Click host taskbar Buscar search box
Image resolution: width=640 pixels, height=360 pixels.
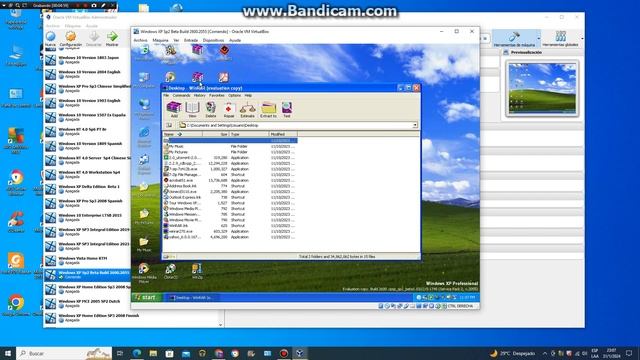(64, 353)
